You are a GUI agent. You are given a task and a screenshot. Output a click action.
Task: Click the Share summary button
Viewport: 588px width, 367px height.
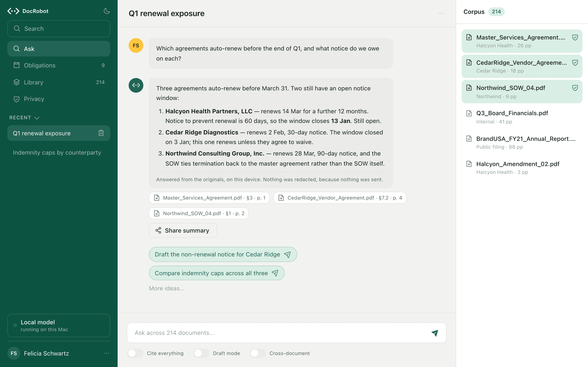[x=183, y=230]
